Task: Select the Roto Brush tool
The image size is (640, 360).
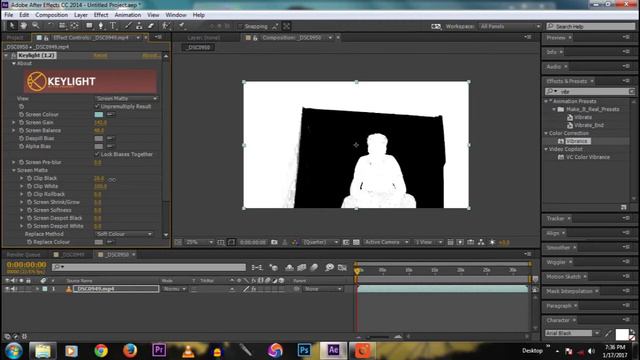Action: [x=165, y=26]
